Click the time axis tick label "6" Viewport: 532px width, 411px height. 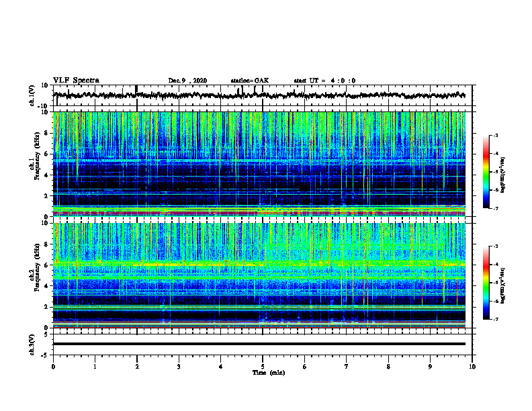305,367
